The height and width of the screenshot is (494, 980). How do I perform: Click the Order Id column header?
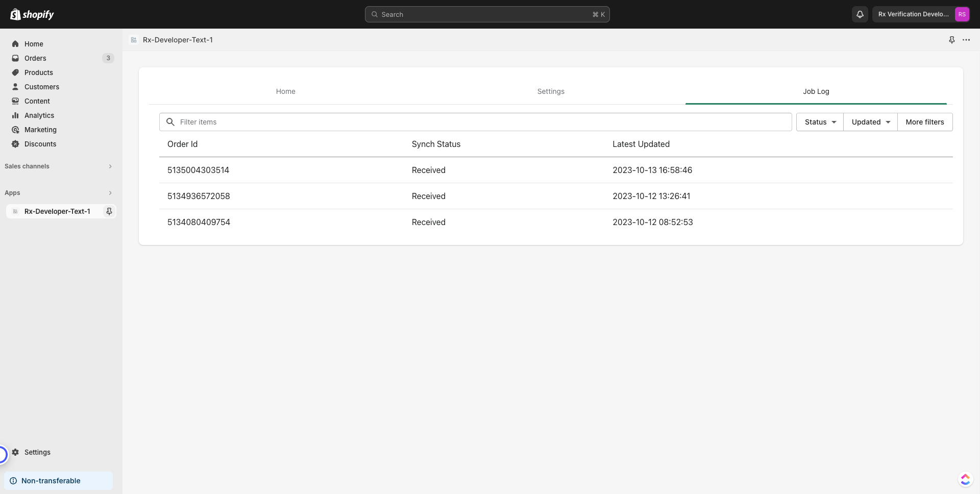[x=182, y=144]
